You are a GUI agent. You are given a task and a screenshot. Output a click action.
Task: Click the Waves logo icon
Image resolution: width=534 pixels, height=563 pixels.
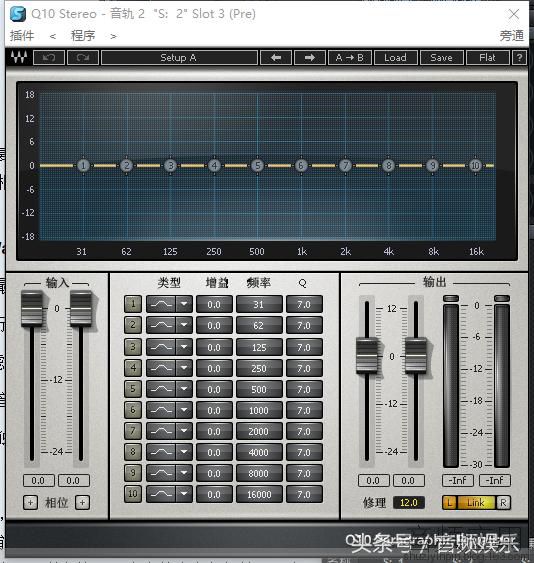19,57
